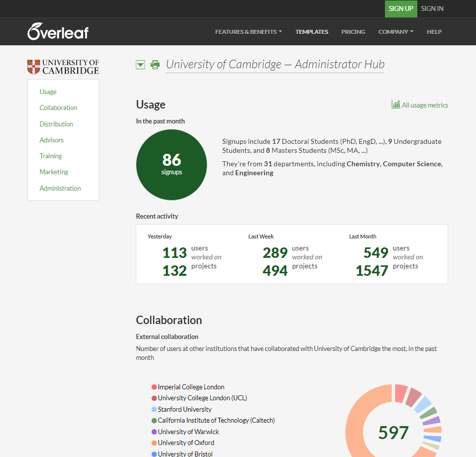Screen dimensions: 476x457
Task: Click the Last Month column label
Action: (363, 236)
